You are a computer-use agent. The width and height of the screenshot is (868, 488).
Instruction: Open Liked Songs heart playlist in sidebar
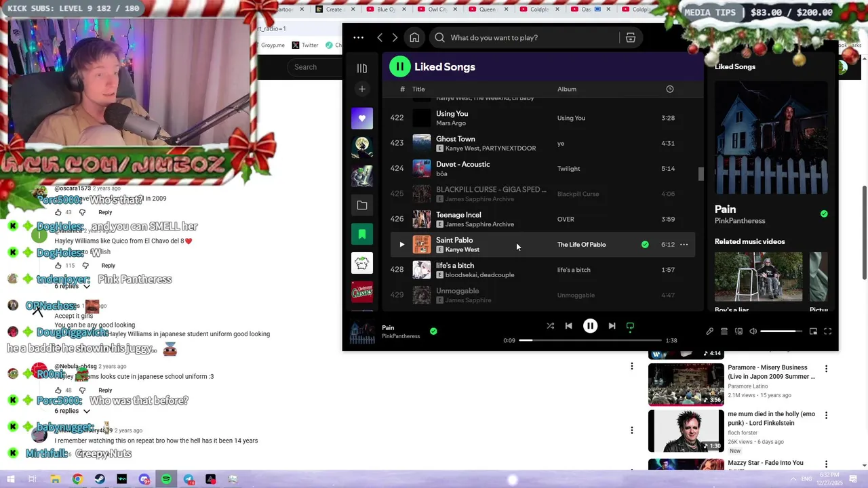tap(362, 118)
